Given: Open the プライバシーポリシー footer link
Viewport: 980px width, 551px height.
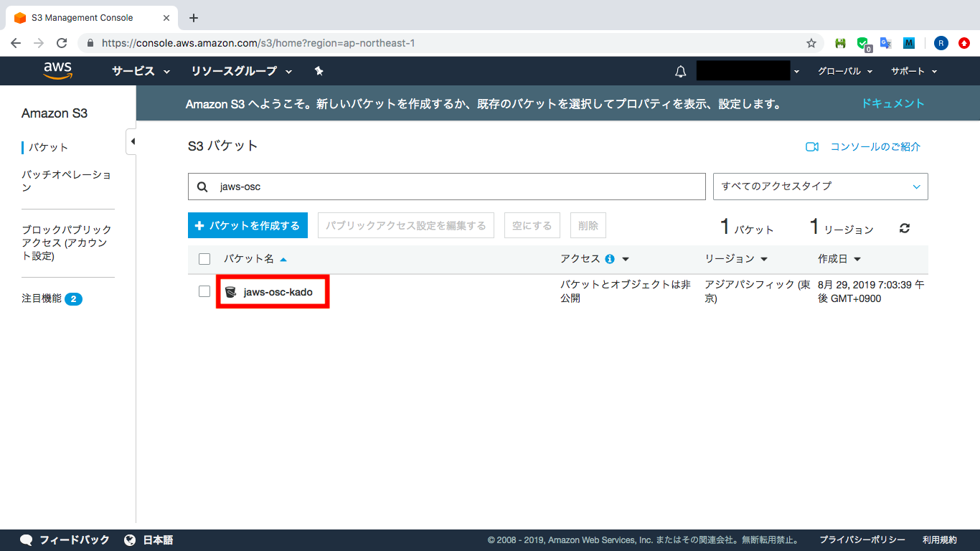Looking at the screenshot, I should (x=862, y=540).
